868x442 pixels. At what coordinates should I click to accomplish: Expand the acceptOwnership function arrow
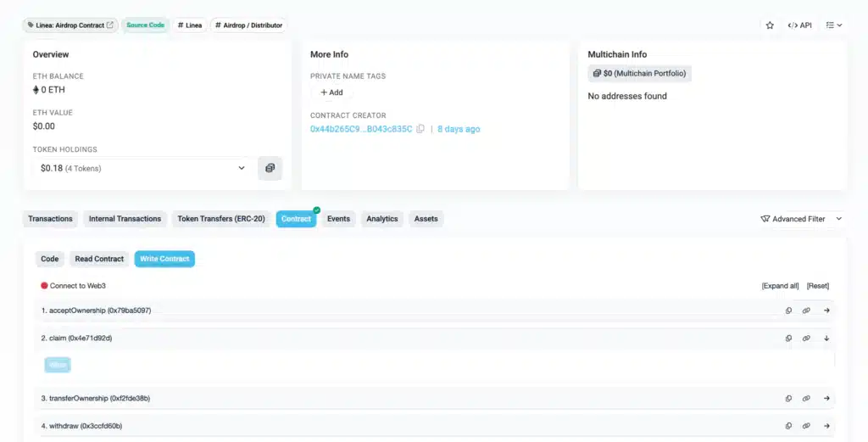click(x=826, y=311)
